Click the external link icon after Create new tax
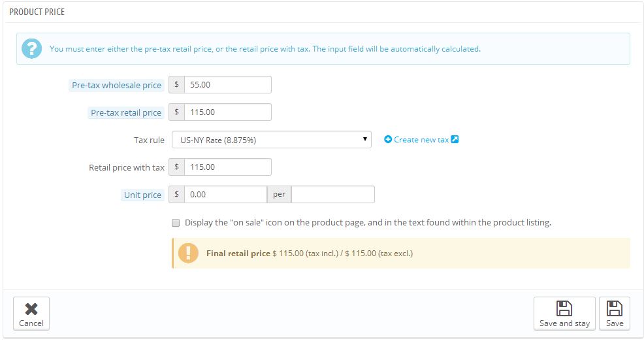The height and width of the screenshot is (345, 644). (455, 139)
